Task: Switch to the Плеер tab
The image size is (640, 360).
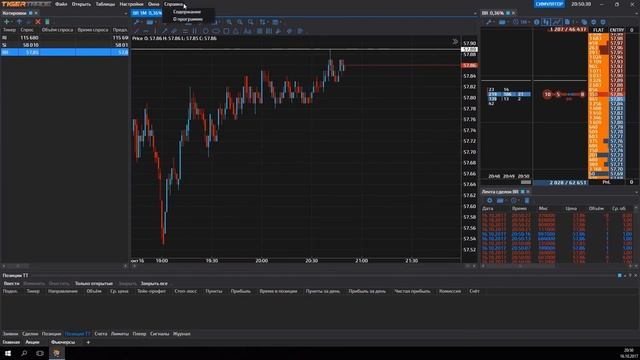Action: 139,334
